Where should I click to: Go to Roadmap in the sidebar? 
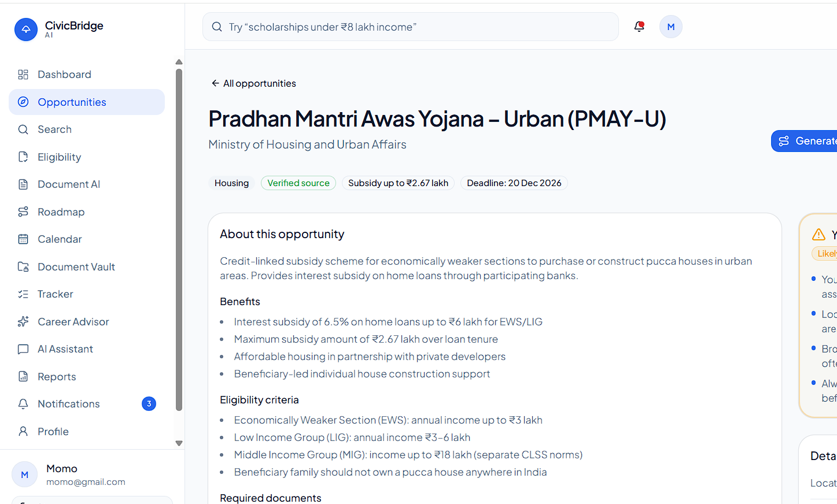click(x=87, y=212)
